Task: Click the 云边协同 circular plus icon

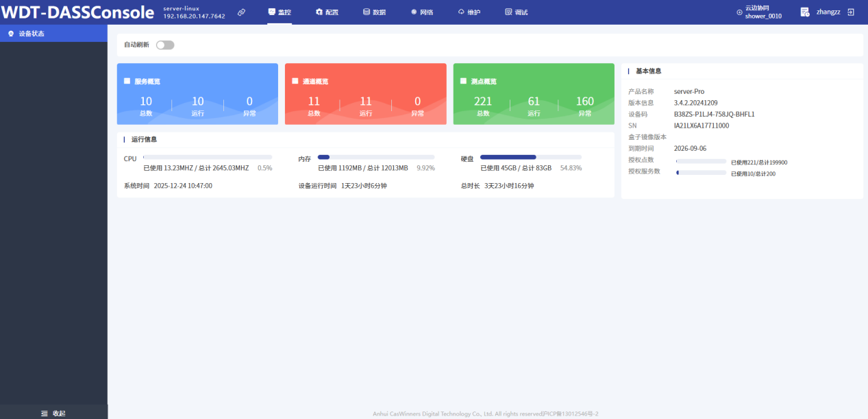Action: point(739,12)
